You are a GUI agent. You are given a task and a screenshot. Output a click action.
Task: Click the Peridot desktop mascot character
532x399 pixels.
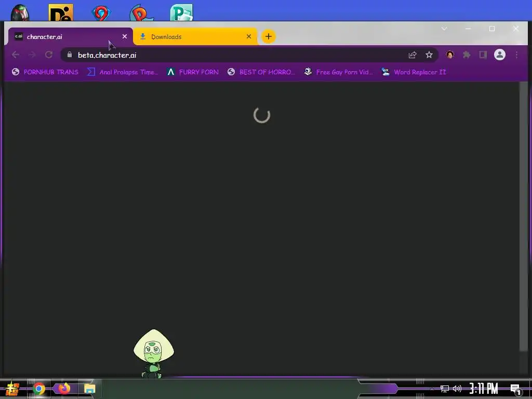coord(154,353)
